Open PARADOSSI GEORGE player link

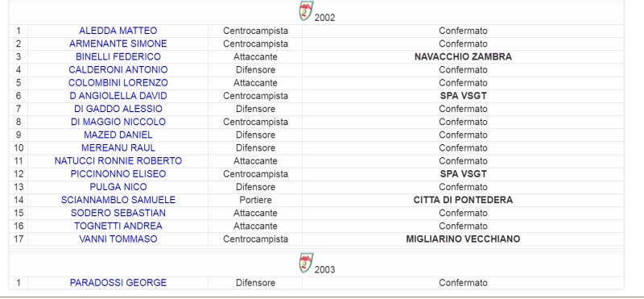click(x=118, y=283)
